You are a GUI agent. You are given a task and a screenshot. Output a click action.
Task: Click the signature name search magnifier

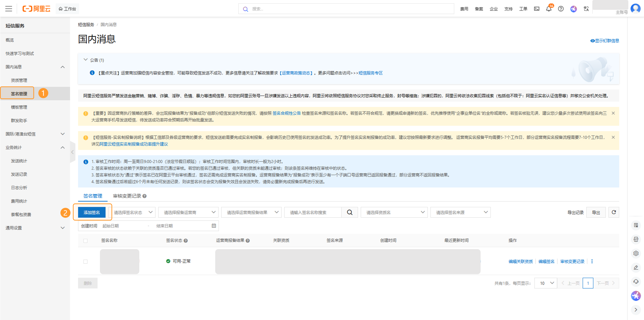click(350, 212)
